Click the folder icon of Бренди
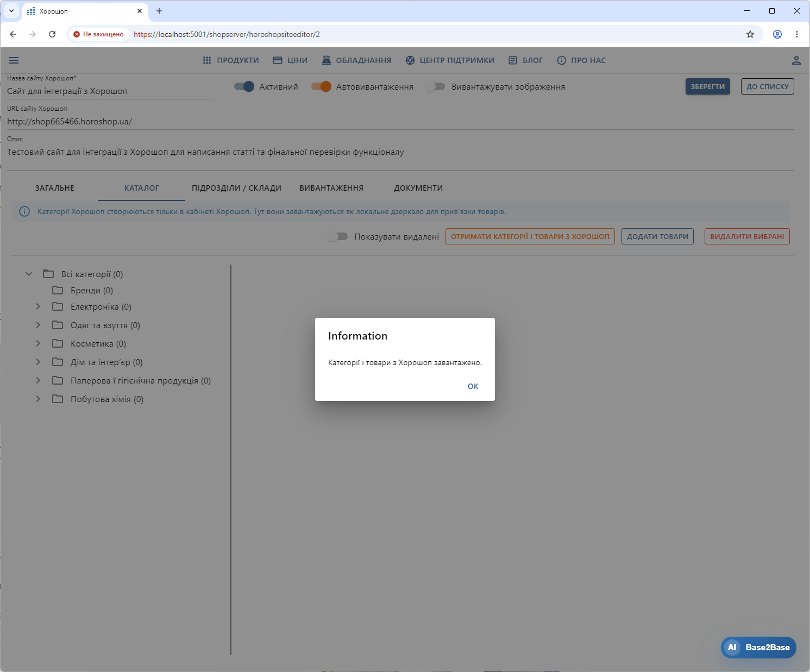 pyautogui.click(x=58, y=290)
